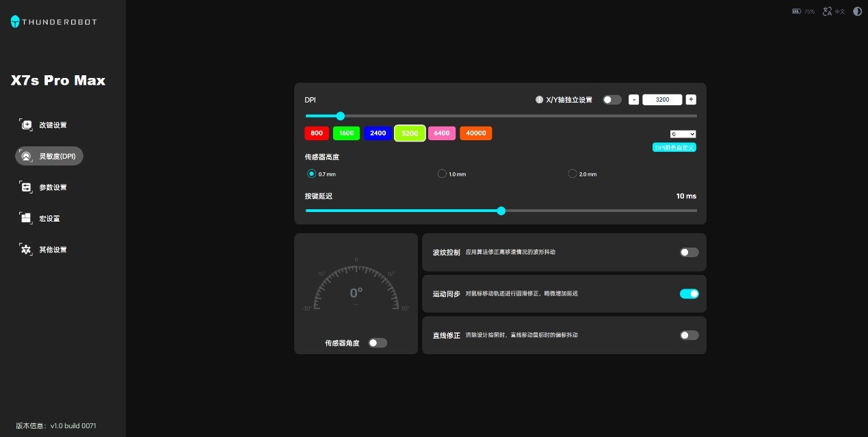
Task: Click the 10 ms delay value
Action: [x=686, y=196]
